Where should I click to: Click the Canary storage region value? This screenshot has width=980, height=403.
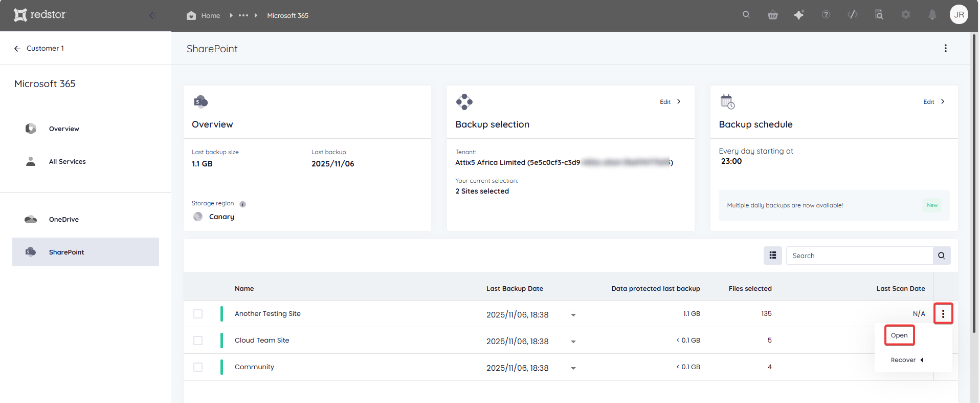pyautogui.click(x=221, y=217)
